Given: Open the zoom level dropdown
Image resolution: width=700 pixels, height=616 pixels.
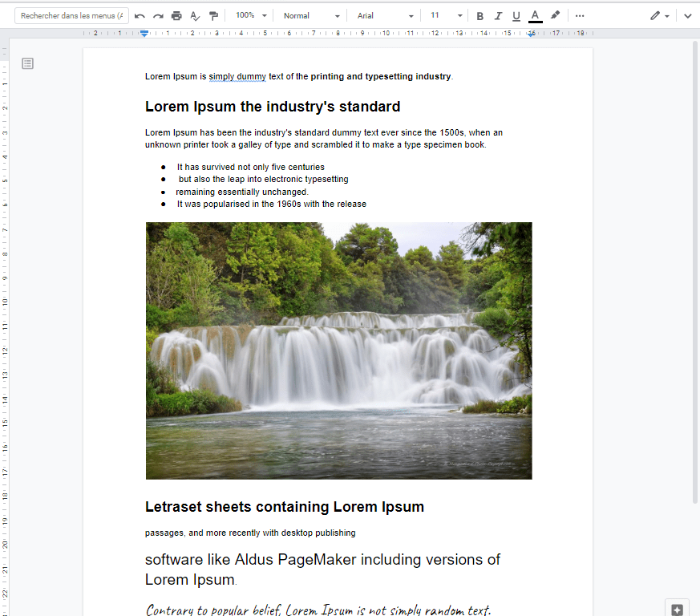Looking at the screenshot, I should pyautogui.click(x=249, y=14).
